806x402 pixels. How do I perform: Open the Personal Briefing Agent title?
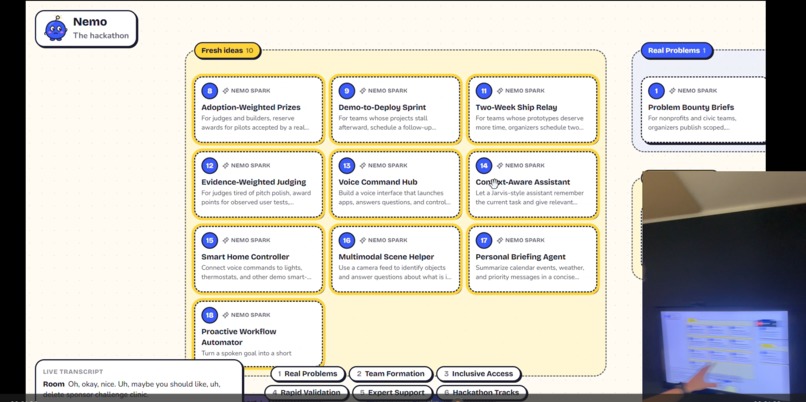(x=520, y=257)
